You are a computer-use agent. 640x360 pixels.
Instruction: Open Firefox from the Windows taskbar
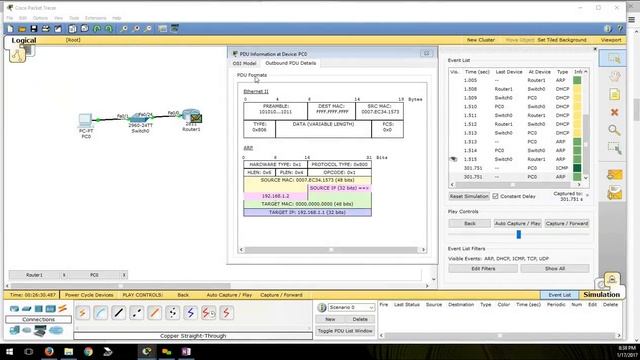(x=49, y=351)
